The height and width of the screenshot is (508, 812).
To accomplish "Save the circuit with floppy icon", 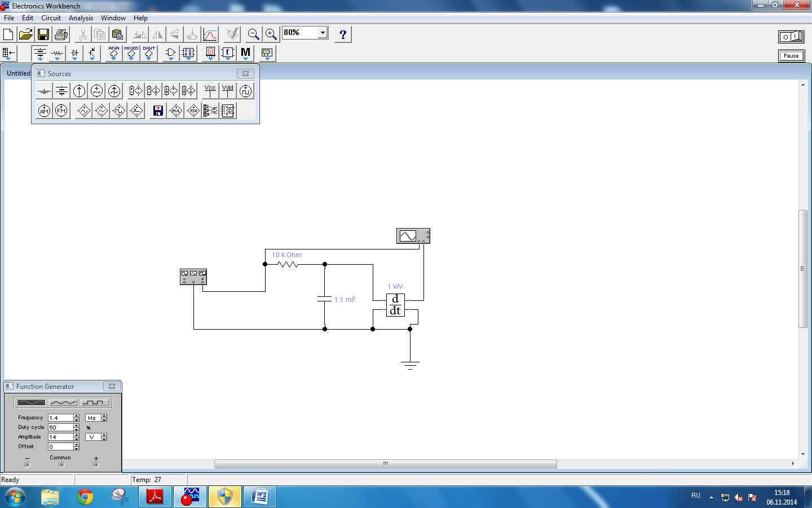I will 43,34.
